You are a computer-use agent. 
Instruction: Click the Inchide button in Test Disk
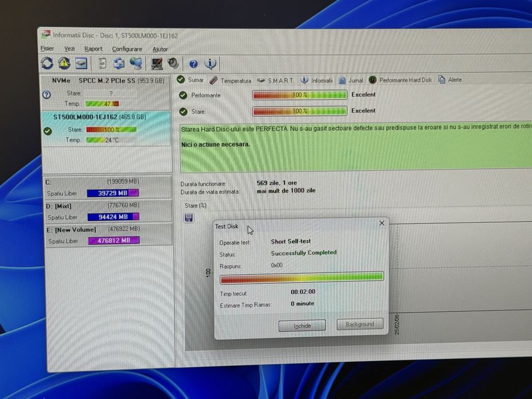pyautogui.click(x=302, y=325)
